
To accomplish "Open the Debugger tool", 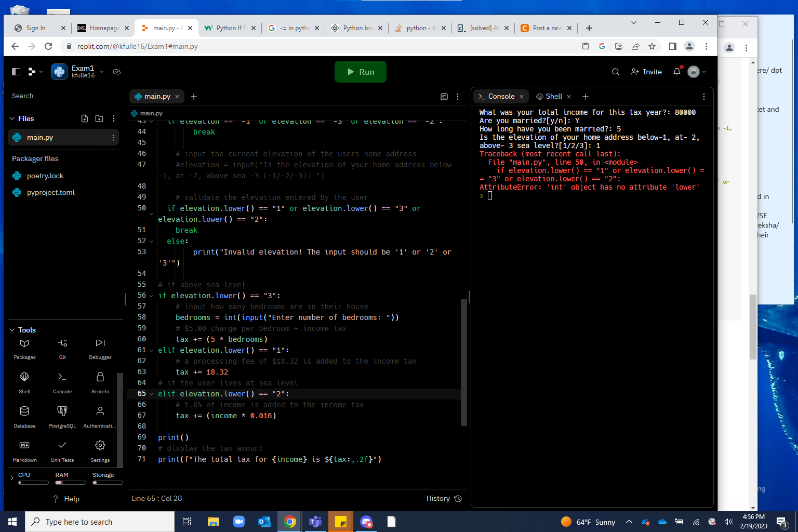I will (x=100, y=349).
